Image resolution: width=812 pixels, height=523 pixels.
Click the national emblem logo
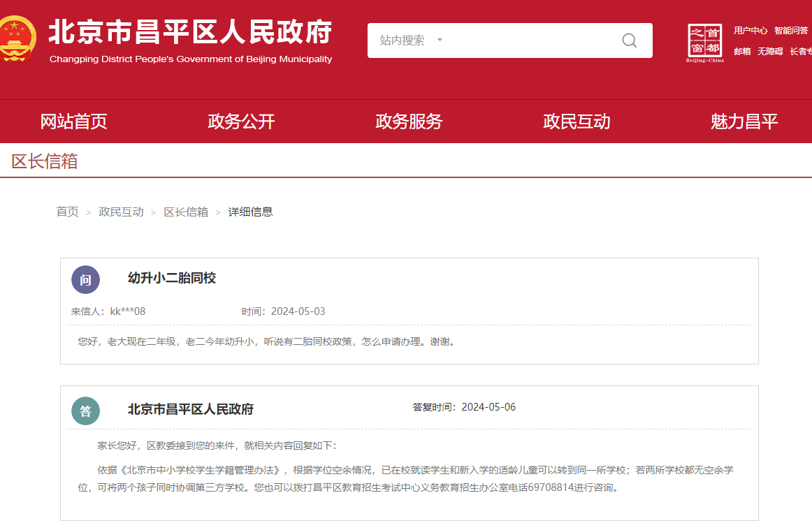17,40
